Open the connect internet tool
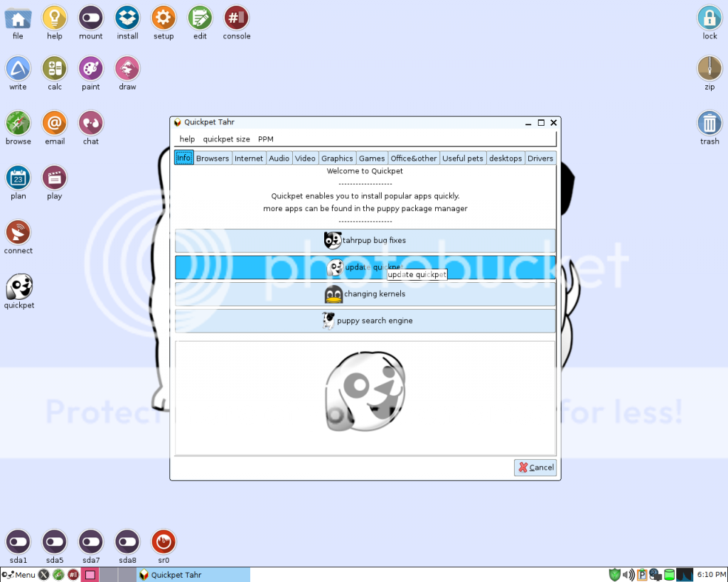The width and height of the screenshot is (728, 582). (18, 233)
